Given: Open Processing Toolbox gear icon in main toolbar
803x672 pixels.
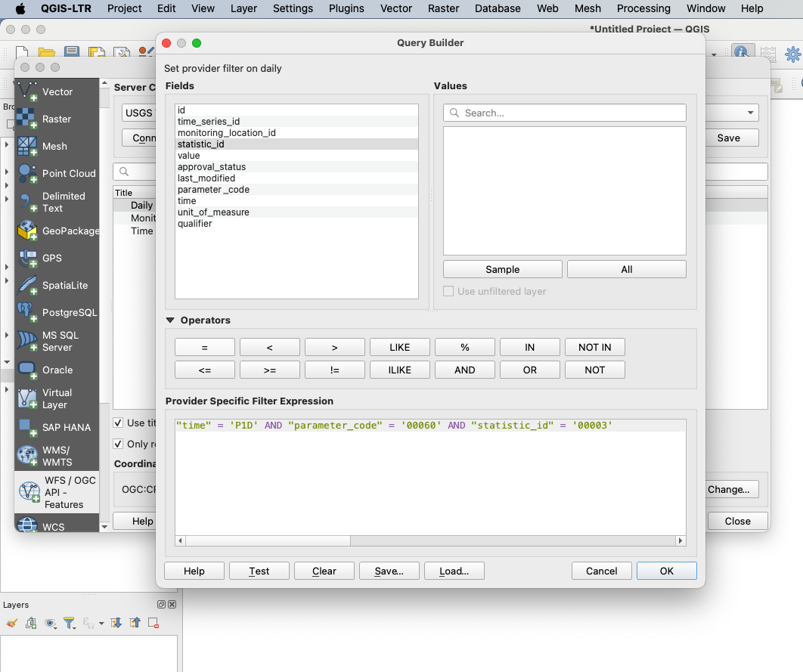Looking at the screenshot, I should click(x=792, y=54).
